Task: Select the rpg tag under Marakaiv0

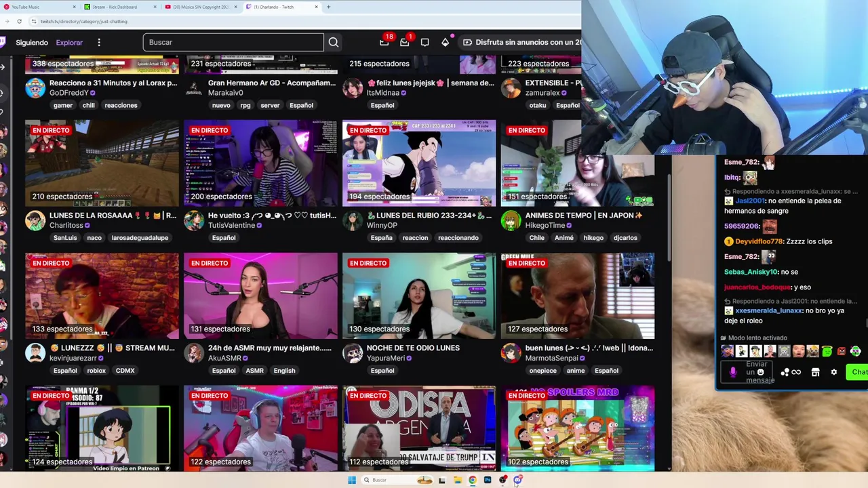Action: pyautogui.click(x=245, y=105)
